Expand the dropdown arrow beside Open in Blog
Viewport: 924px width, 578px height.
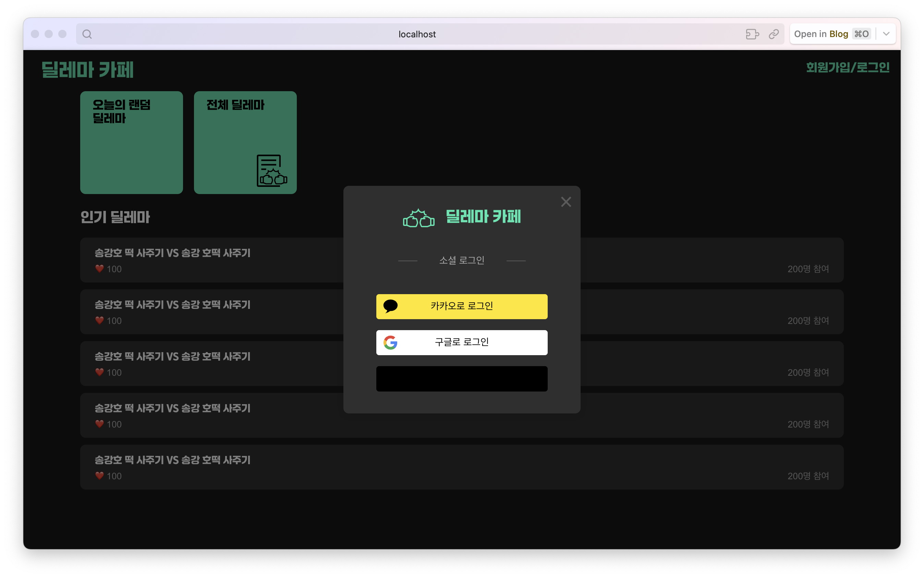pos(886,34)
